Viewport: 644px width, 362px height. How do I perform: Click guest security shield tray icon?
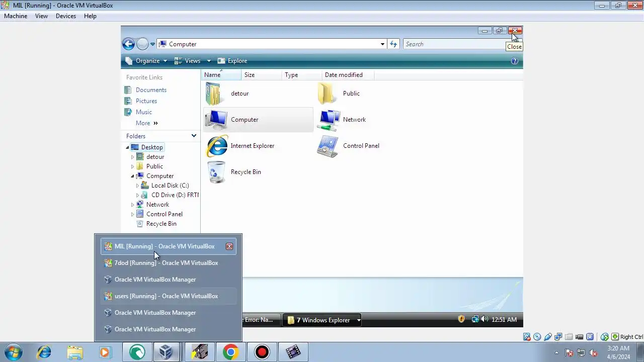461,319
